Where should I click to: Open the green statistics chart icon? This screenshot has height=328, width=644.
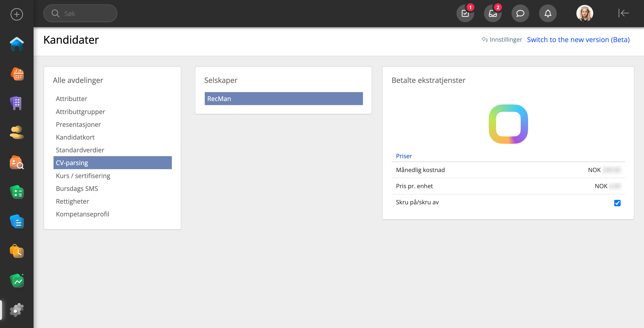coord(17,281)
